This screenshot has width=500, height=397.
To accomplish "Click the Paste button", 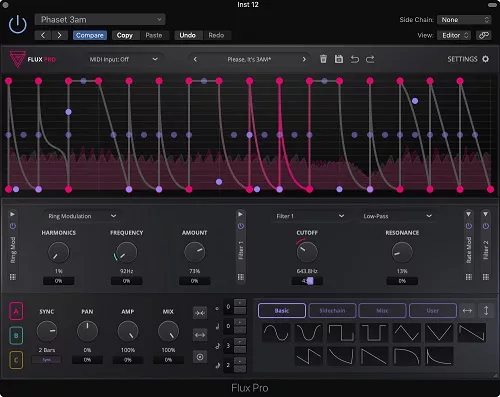I will [x=154, y=35].
